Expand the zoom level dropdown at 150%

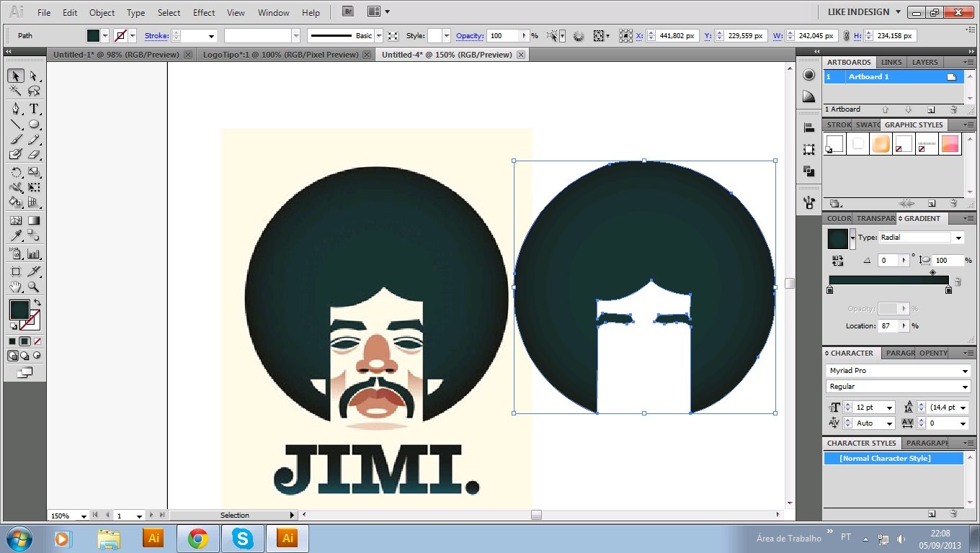pyautogui.click(x=84, y=516)
